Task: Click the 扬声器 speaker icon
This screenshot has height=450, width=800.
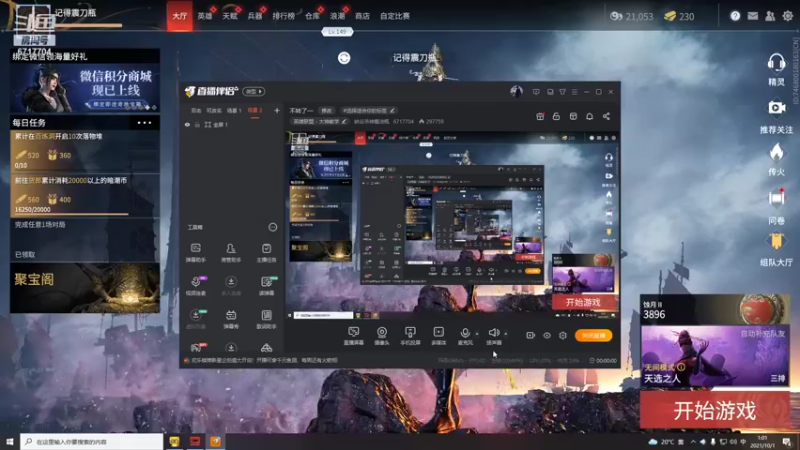Action: click(x=493, y=333)
